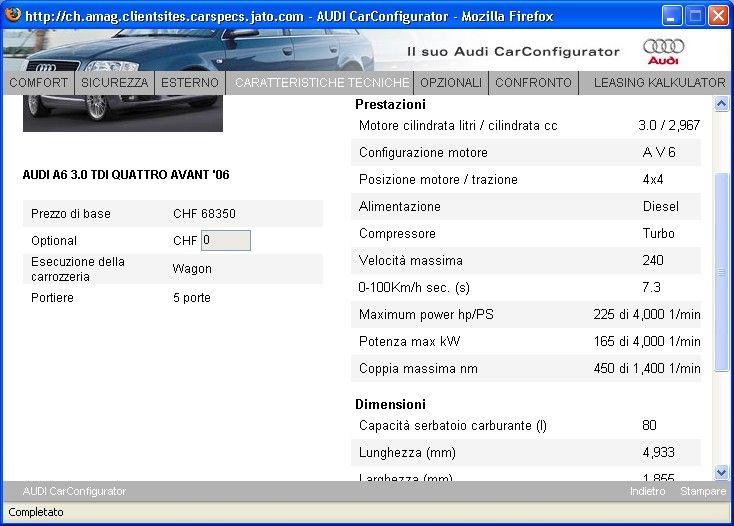Viewport: 734px width, 526px height.
Task: Click the Stampare link
Action: (x=703, y=491)
